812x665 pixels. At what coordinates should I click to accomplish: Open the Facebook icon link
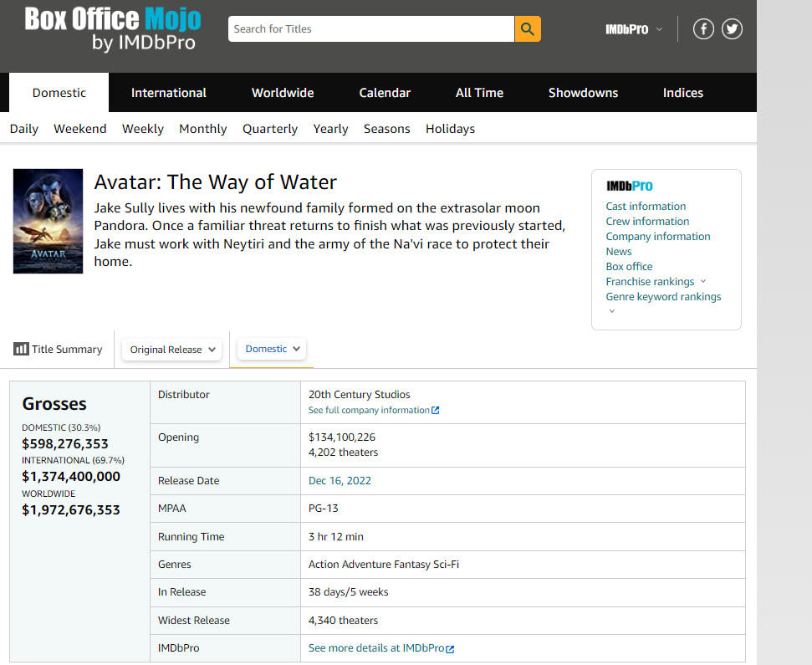[x=703, y=29]
